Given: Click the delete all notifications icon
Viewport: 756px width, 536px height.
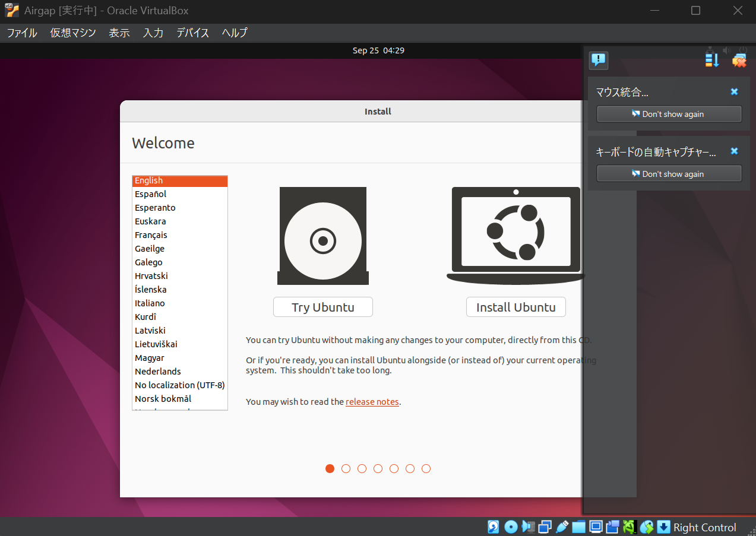Looking at the screenshot, I should [x=739, y=60].
